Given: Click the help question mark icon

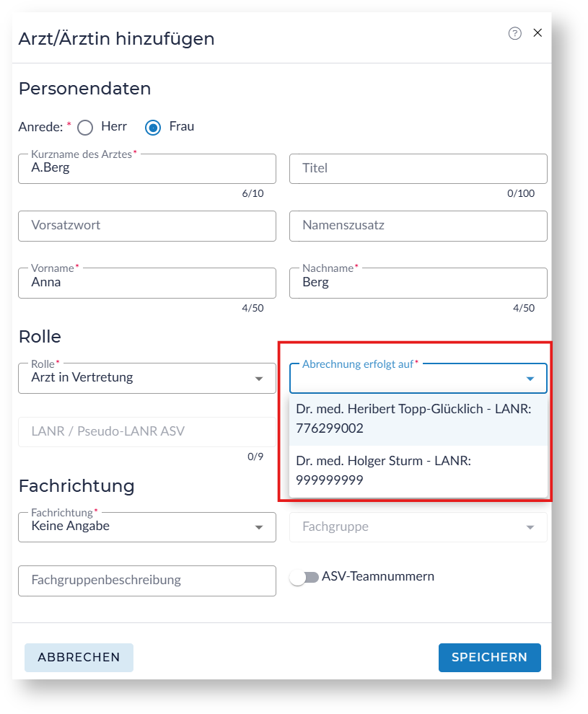Looking at the screenshot, I should point(514,33).
